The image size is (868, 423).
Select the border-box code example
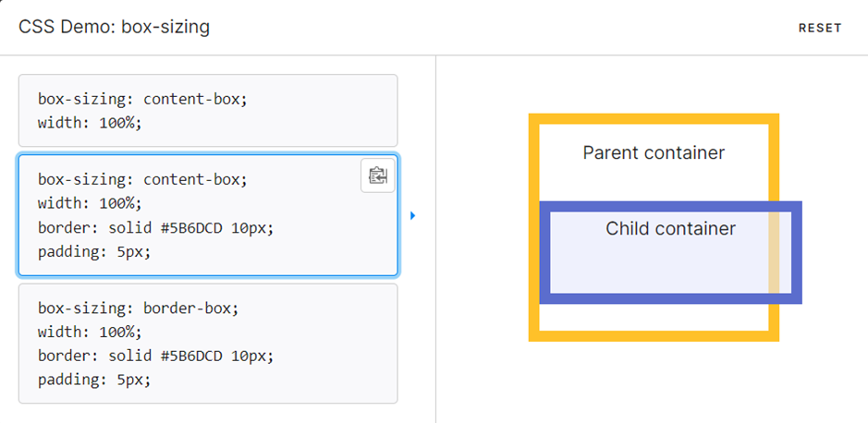(x=208, y=344)
